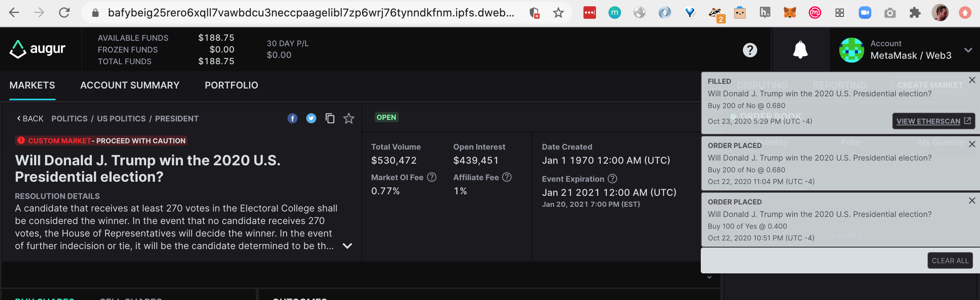The width and height of the screenshot is (980, 300).
Task: Go to US Politics breadcrumb
Action: 121,119
